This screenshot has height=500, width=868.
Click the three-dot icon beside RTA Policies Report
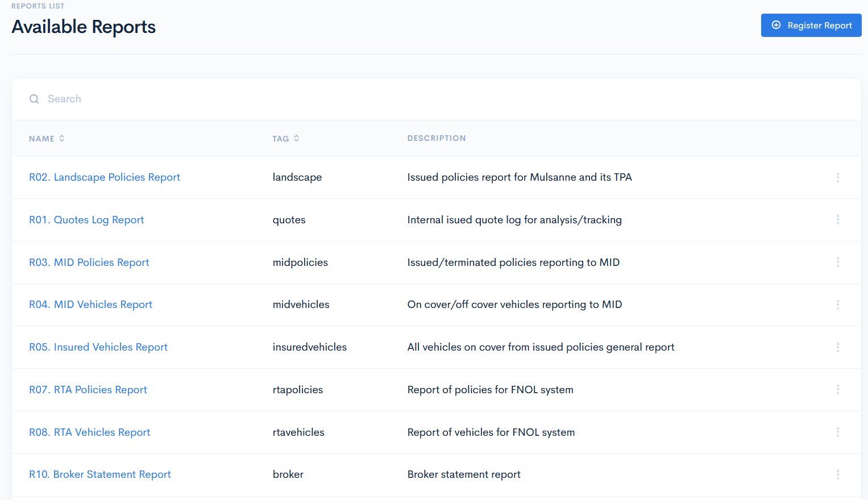838,389
